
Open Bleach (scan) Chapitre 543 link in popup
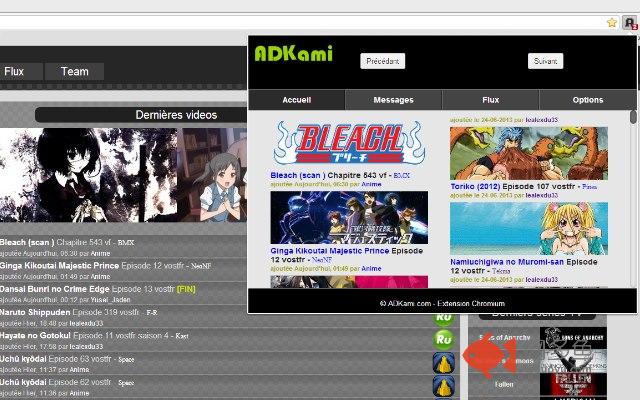[x=329, y=176]
